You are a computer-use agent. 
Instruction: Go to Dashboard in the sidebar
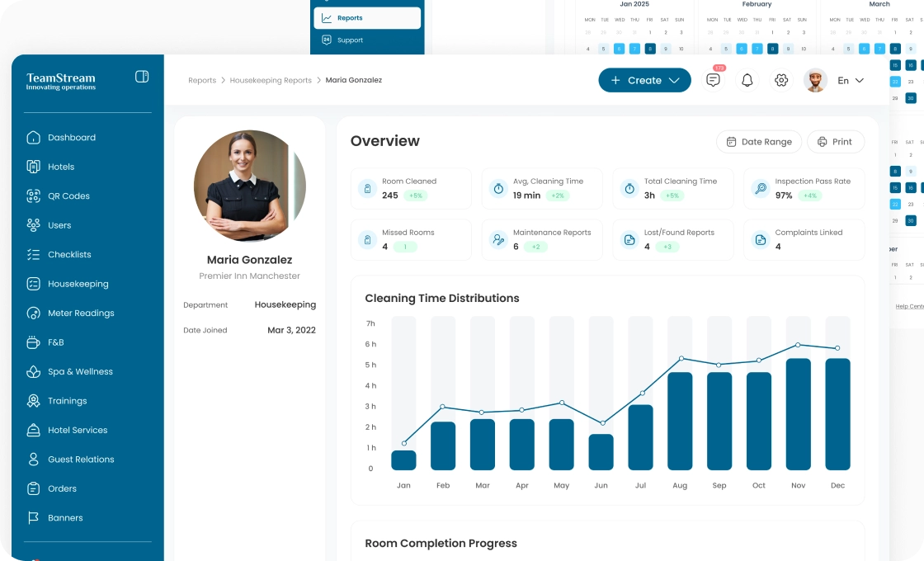[x=71, y=138]
